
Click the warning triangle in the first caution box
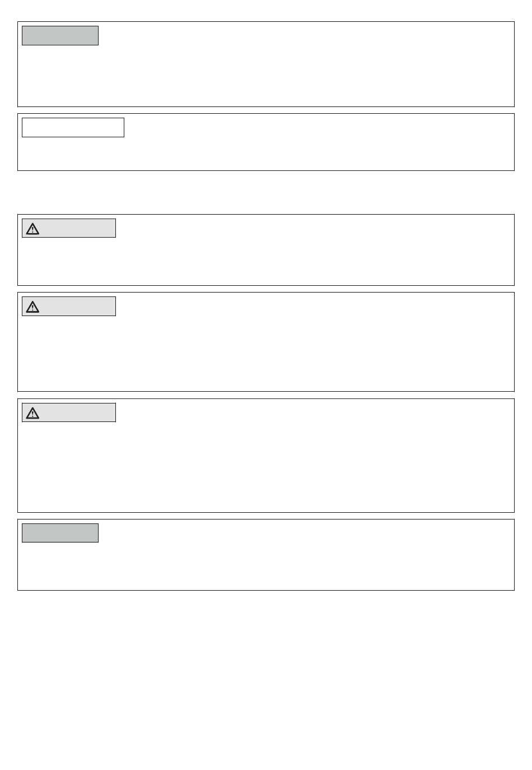pos(32,229)
